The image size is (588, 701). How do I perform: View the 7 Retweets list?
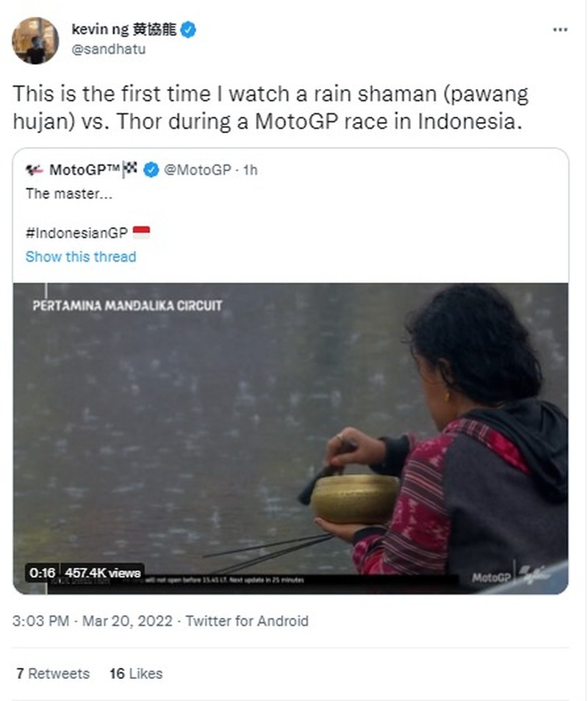[53, 673]
